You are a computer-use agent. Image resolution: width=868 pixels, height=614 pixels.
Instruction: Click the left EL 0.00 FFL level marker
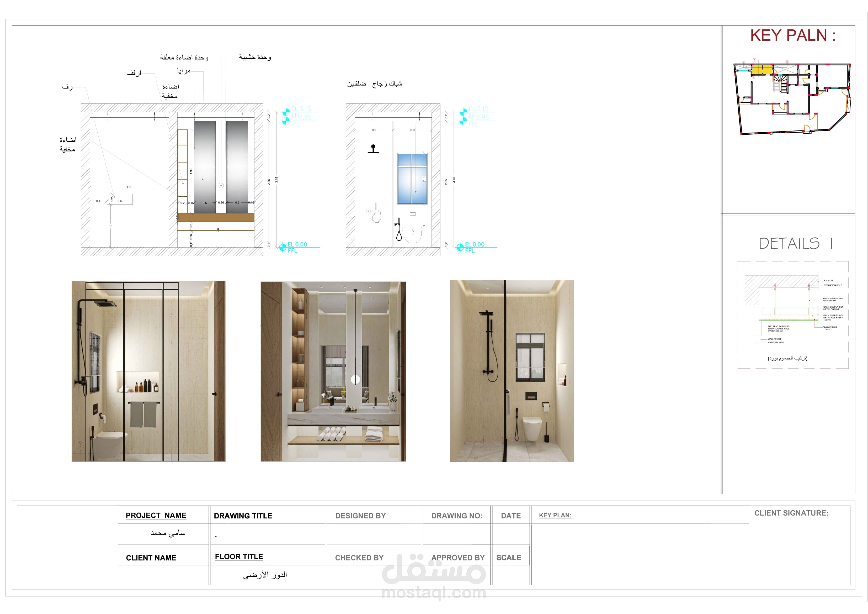pos(283,248)
